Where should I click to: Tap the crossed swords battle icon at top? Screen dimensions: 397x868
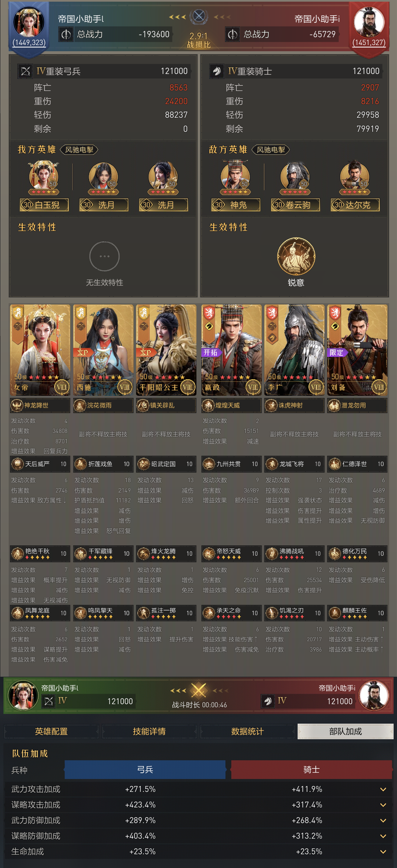tap(199, 17)
